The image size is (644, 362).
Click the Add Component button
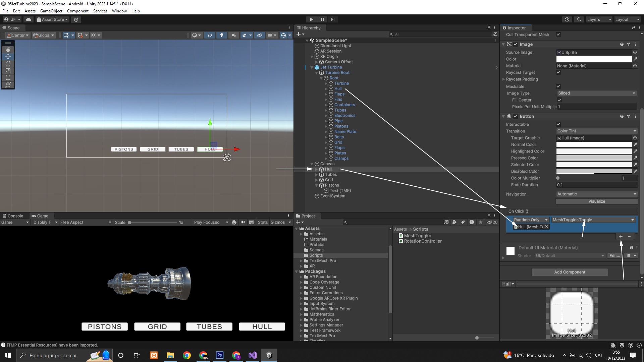tap(570, 272)
